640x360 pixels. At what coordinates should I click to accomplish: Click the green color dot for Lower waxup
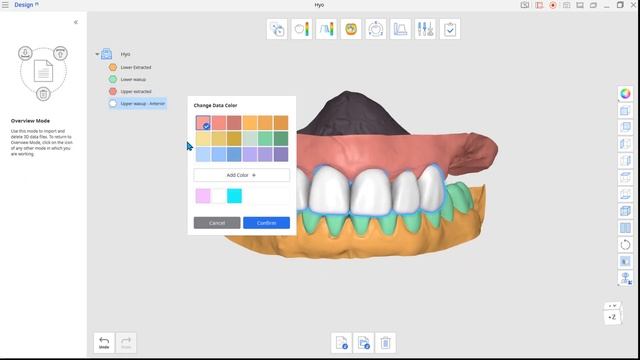pos(113,80)
